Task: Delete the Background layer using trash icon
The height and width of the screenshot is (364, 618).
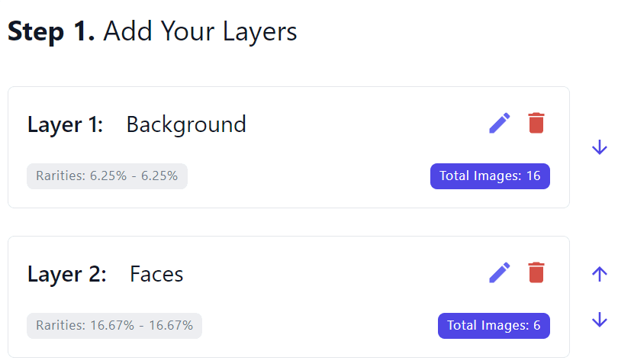Action: tap(536, 123)
